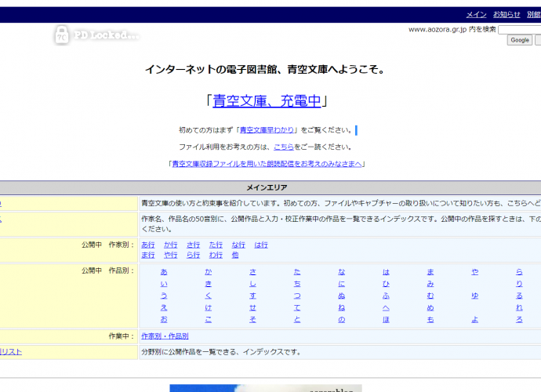Open works index for ふ

(x=386, y=296)
